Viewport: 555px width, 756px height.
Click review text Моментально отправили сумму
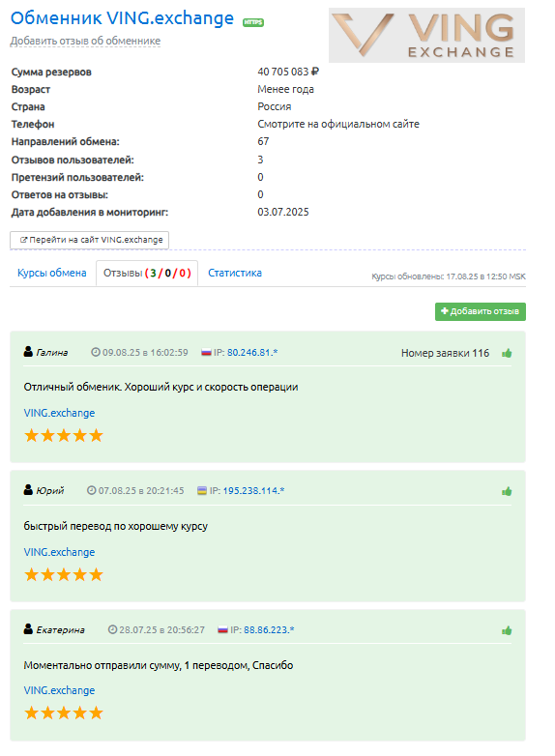[159, 665]
